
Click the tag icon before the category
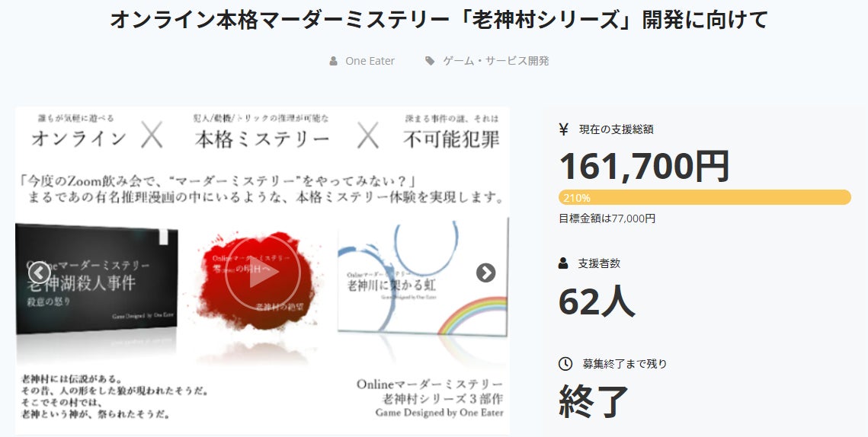(x=431, y=61)
